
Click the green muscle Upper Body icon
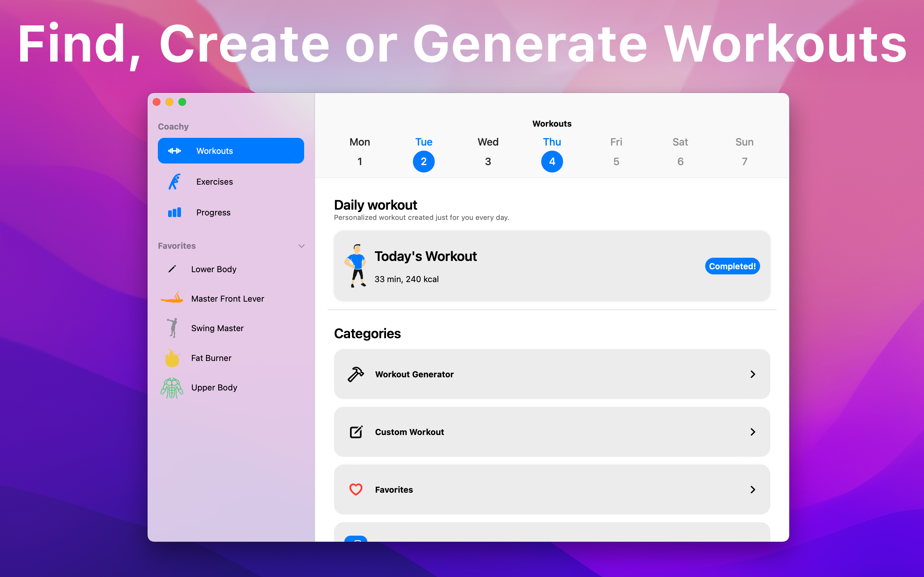[172, 388]
